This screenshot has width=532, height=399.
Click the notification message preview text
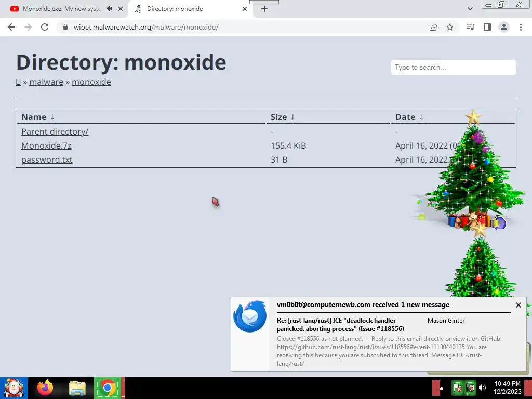389,351
